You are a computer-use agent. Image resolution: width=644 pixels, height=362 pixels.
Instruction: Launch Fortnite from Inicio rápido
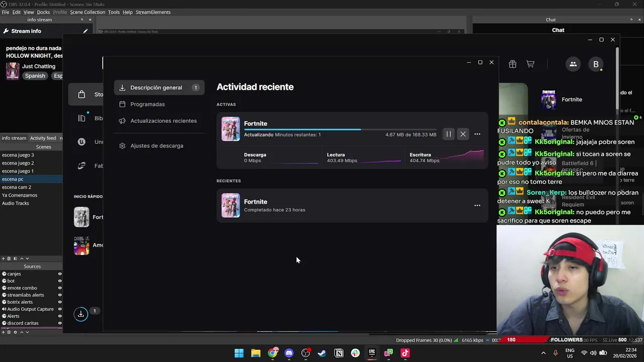click(82, 217)
